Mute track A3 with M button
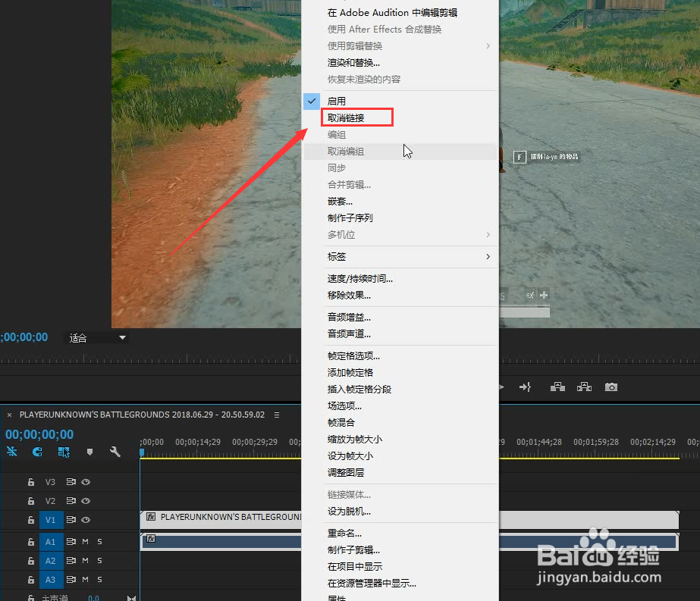Viewport: 700px width, 601px height. point(85,579)
